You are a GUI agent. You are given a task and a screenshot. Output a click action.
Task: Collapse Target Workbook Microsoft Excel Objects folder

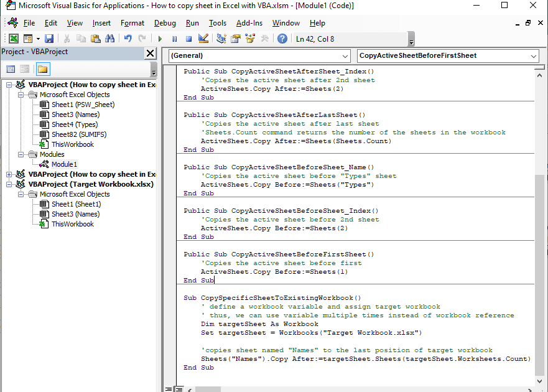(21, 194)
